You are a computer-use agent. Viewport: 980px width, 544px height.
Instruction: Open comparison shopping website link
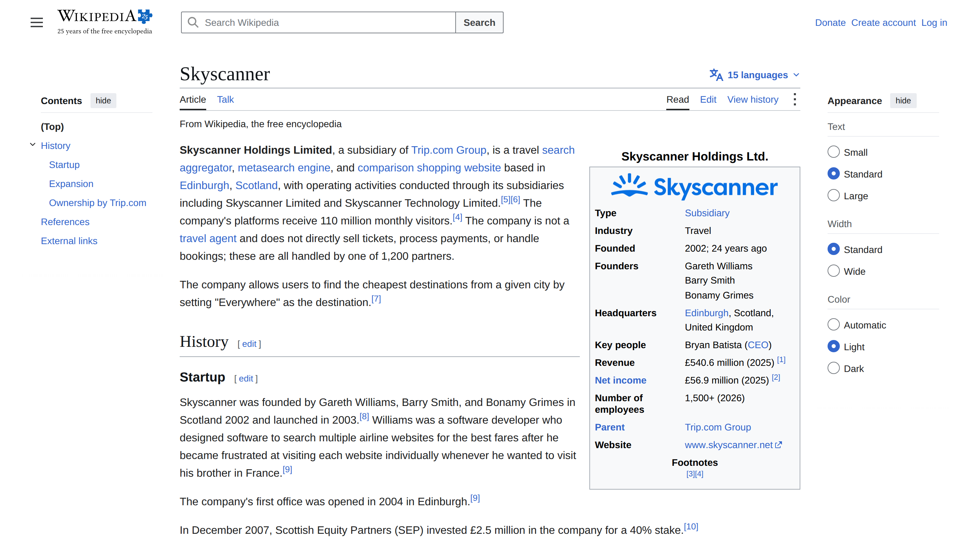pyautogui.click(x=429, y=168)
